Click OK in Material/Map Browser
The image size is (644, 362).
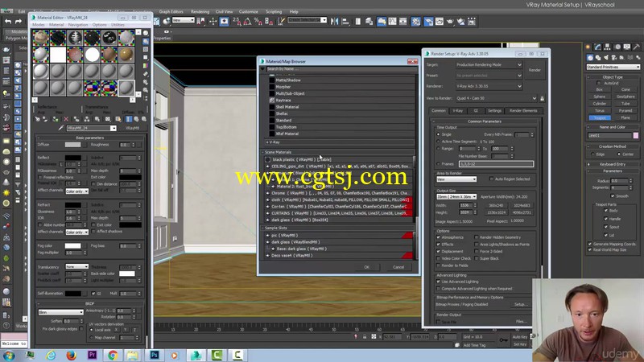coord(366,267)
